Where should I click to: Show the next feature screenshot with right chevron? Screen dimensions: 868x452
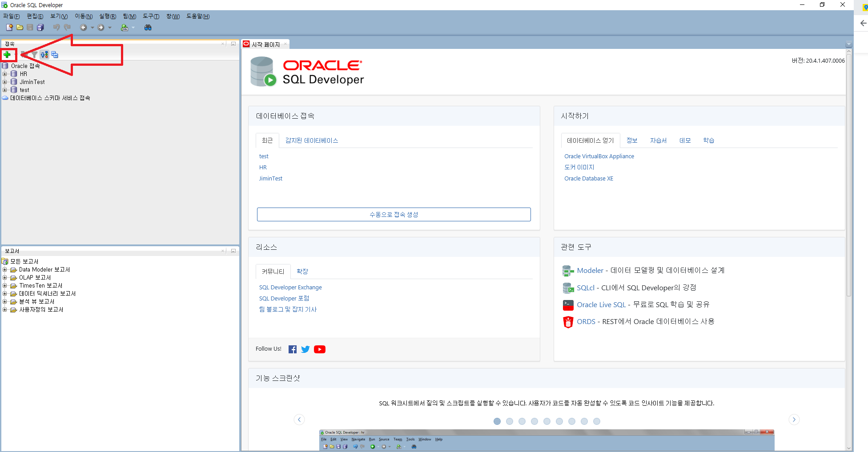coord(794,420)
